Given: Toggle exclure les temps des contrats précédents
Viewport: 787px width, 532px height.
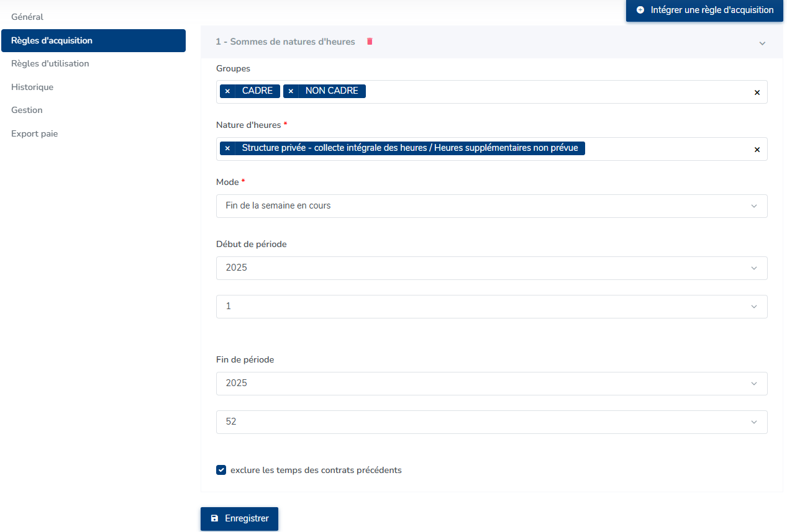Looking at the screenshot, I should 221,470.
